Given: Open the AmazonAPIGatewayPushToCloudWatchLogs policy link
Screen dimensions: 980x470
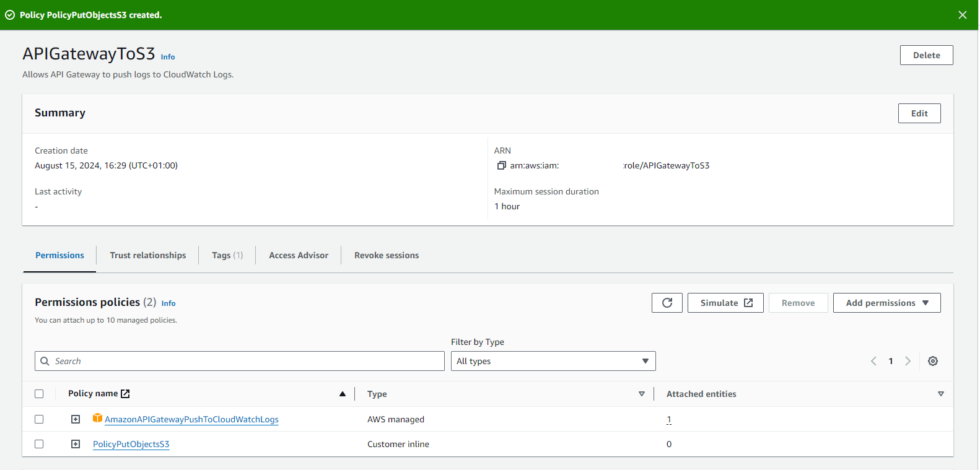Looking at the screenshot, I should pos(191,419).
